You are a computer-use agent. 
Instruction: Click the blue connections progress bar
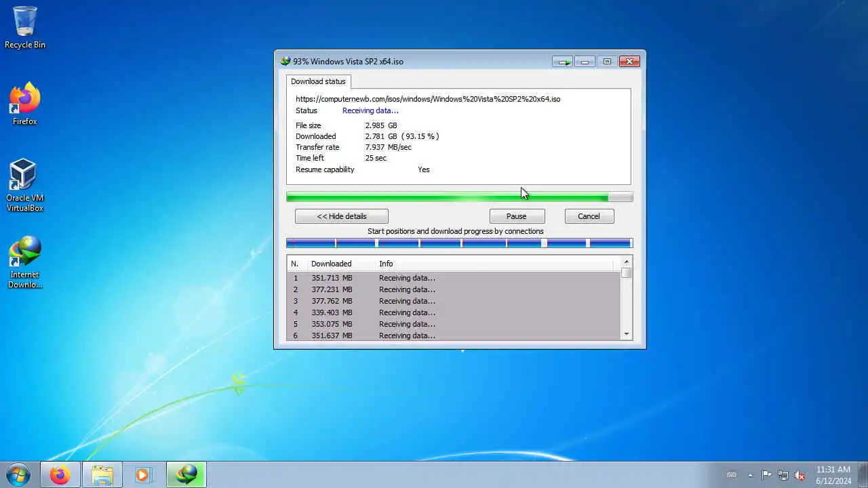(x=460, y=243)
